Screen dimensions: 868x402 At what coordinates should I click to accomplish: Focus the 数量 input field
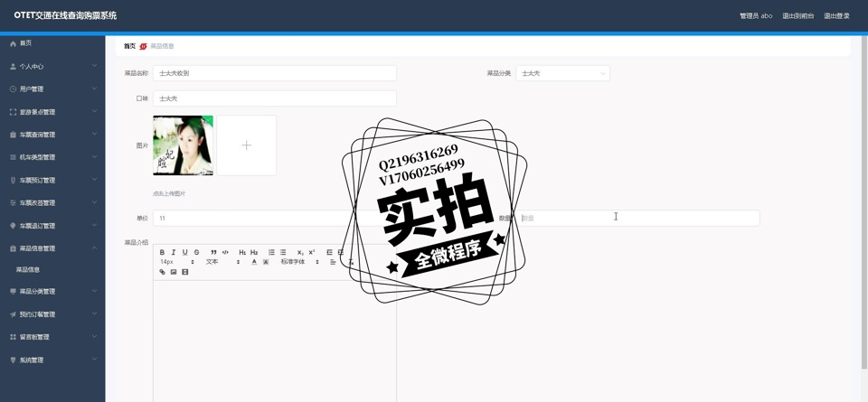click(637, 218)
